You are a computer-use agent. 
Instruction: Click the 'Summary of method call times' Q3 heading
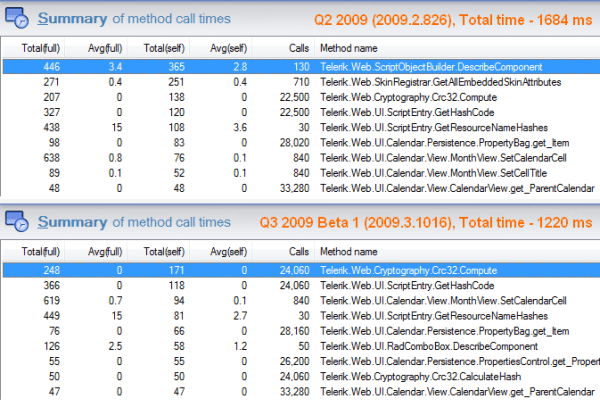(134, 222)
